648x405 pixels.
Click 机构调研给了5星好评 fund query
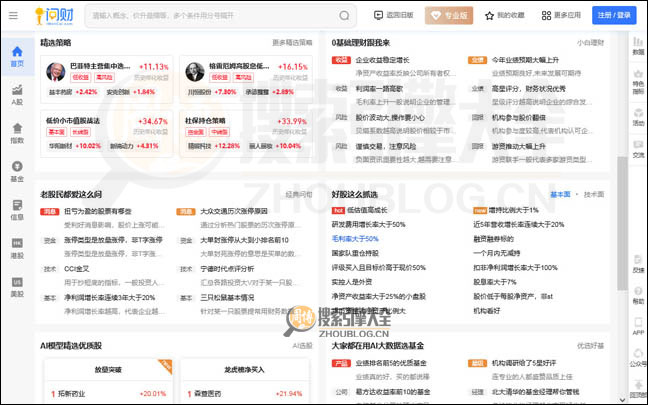[x=524, y=363]
